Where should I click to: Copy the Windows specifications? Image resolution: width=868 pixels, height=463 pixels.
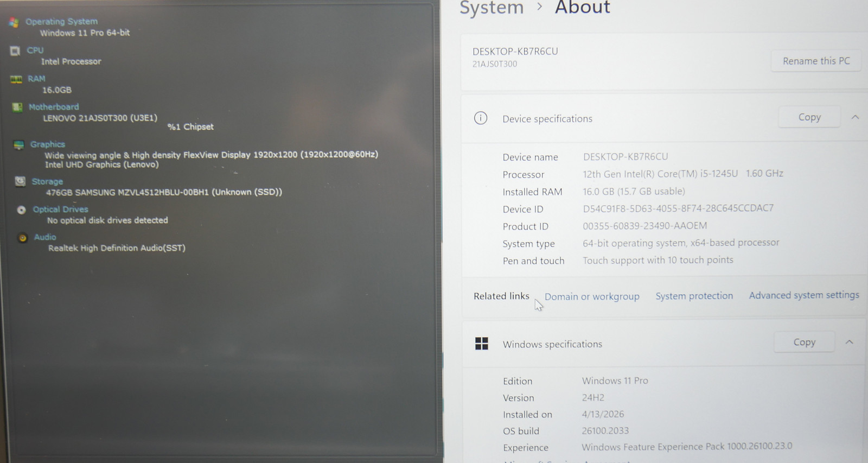tap(804, 342)
